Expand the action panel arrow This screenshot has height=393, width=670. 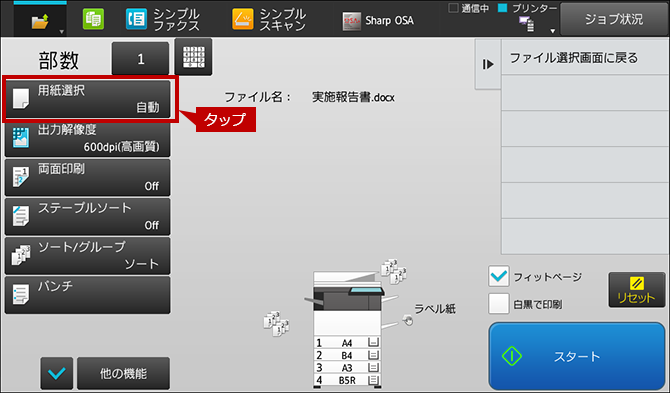(x=488, y=65)
